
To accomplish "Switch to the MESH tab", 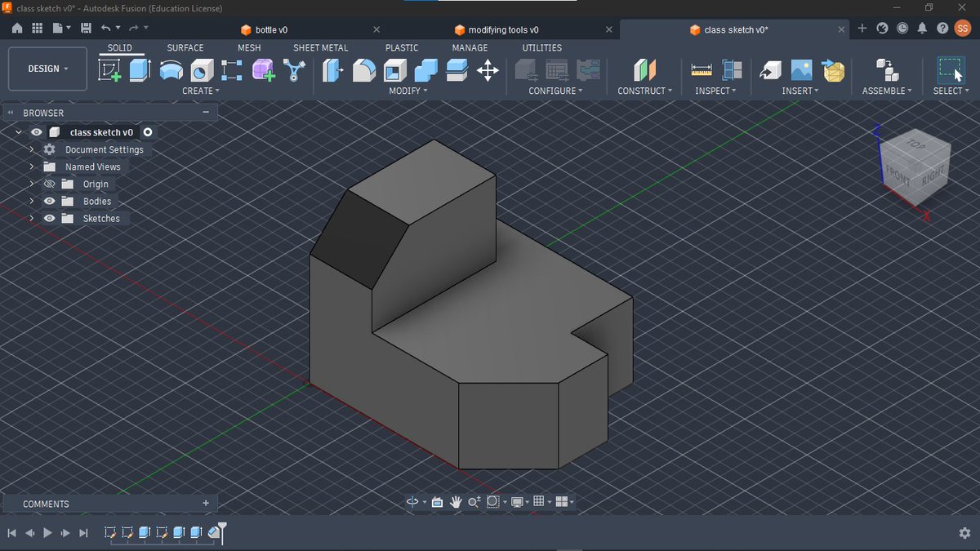I will pyautogui.click(x=249, y=48).
